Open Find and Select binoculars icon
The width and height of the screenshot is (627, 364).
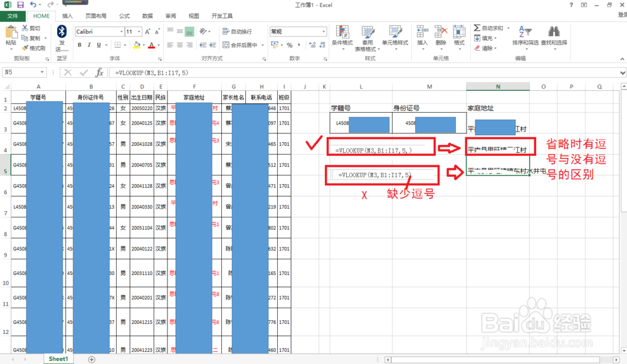tap(554, 31)
